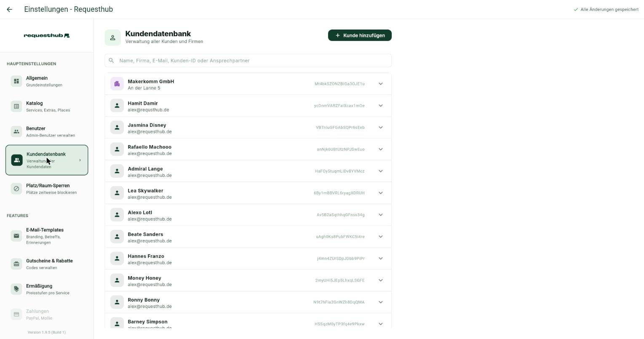Click the Ermäßigung price tag icon

[16, 289]
